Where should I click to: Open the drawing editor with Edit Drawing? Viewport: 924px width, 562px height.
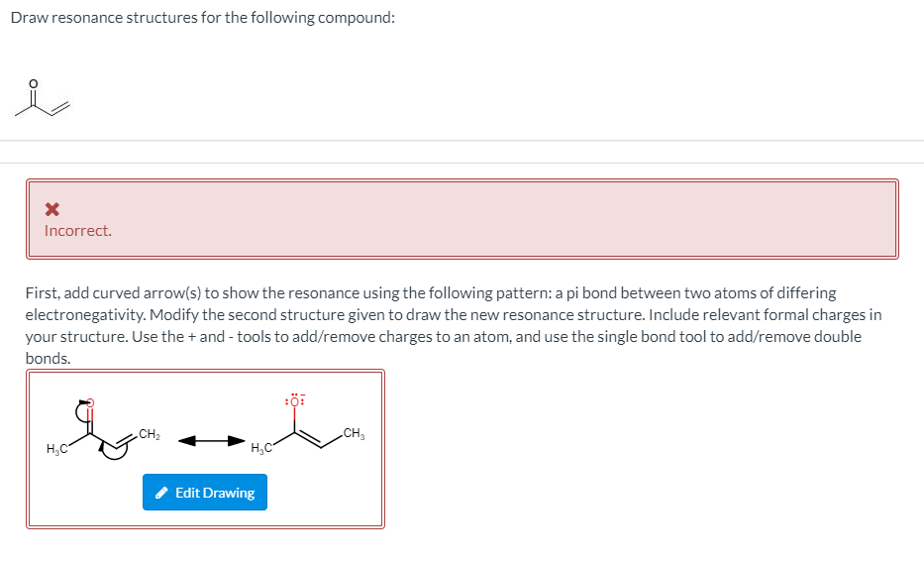coord(204,492)
